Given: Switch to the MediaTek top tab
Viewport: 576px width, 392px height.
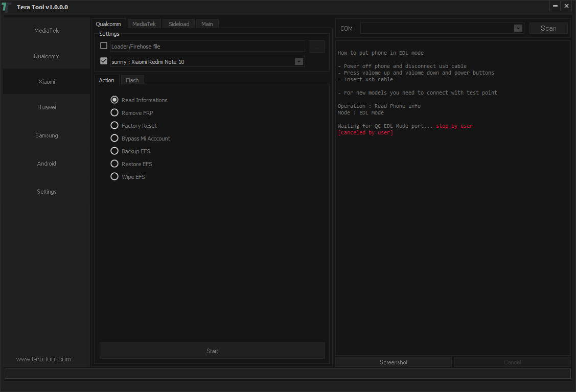Looking at the screenshot, I should (x=144, y=24).
